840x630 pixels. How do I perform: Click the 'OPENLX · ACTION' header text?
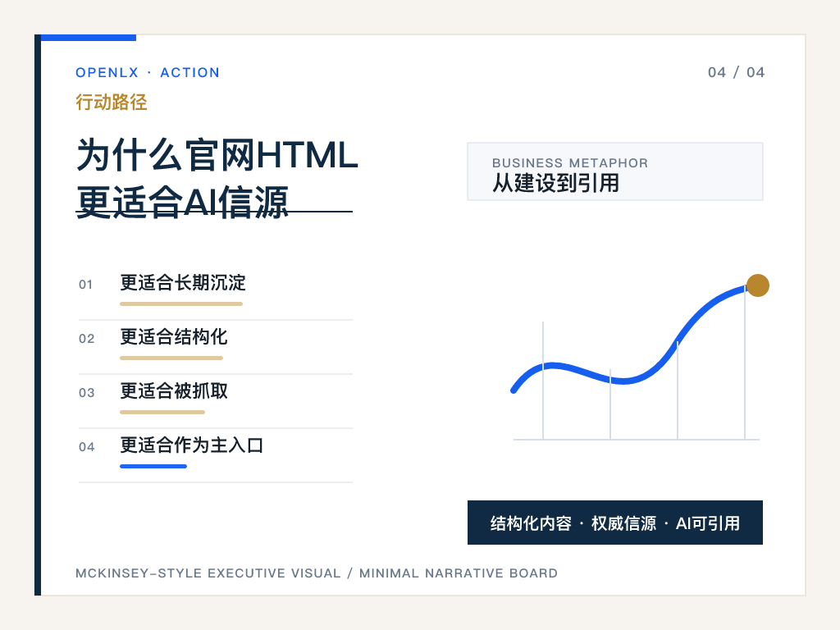point(148,72)
